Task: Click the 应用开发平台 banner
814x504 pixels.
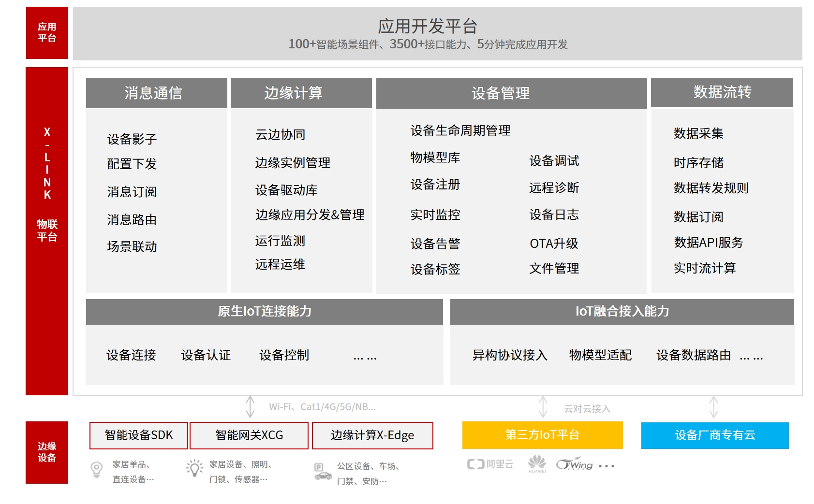Action: 438,33
